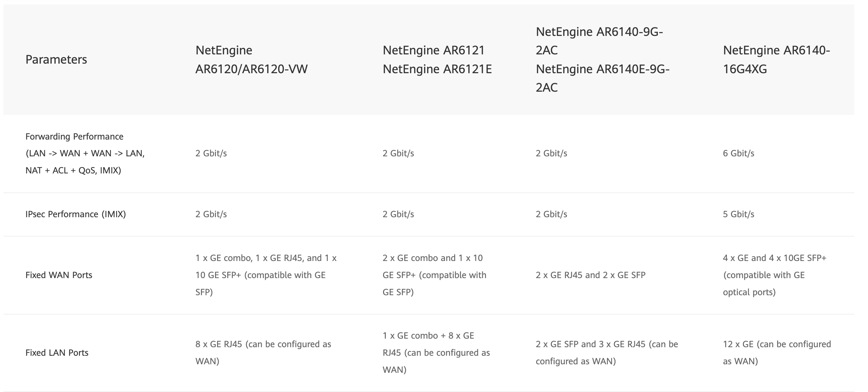Click the Fixed LAN Ports row label
Viewport: 868px width, 392px height.
click(57, 353)
